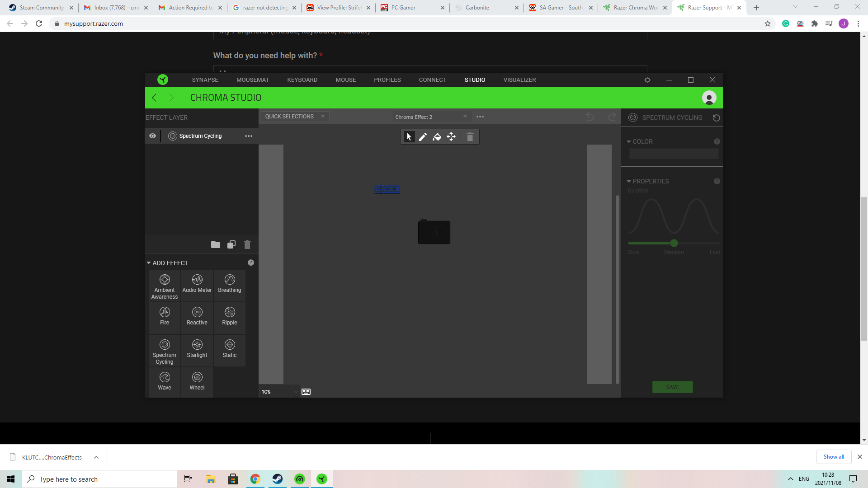Redo the last Chroma Studio action
This screenshot has width=868, height=488.
coord(612,117)
